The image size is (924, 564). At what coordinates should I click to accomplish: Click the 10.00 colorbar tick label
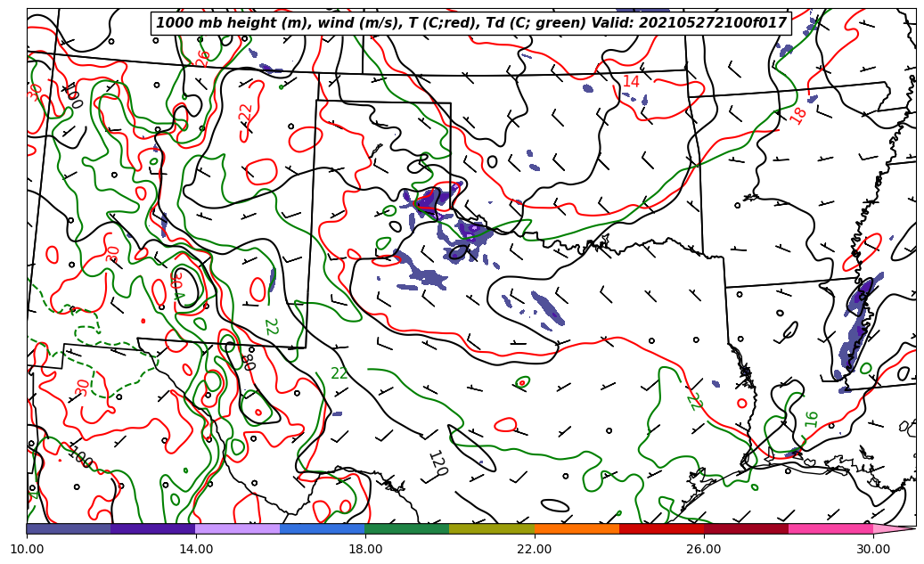tap(27, 549)
